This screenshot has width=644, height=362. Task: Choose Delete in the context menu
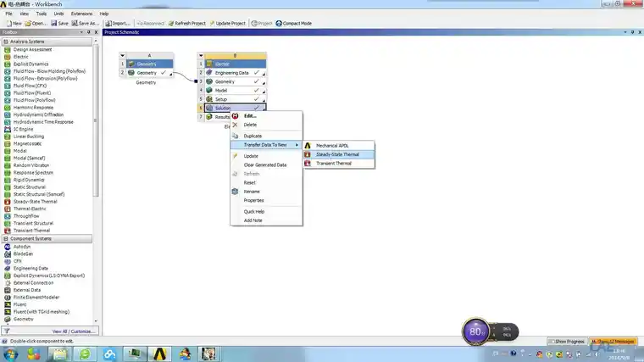point(266,125)
